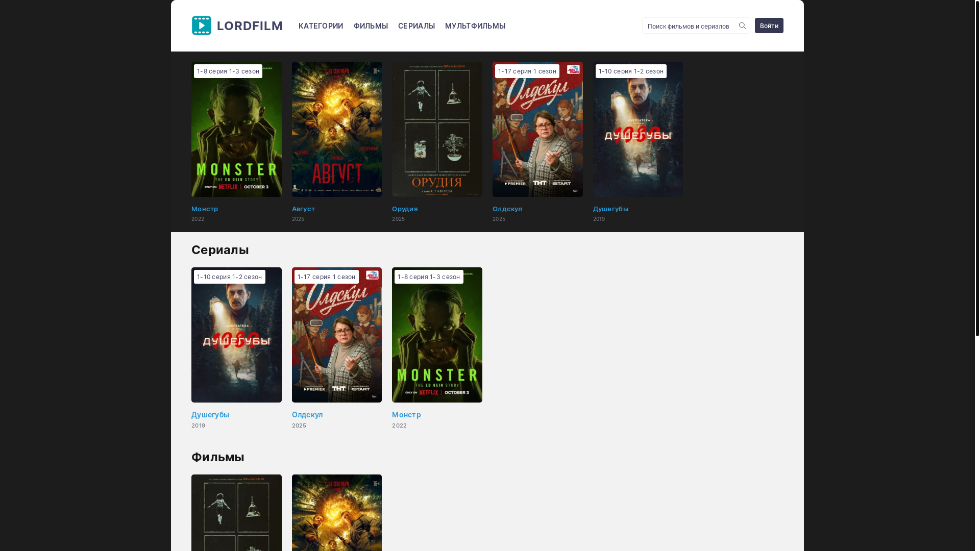980x551 pixels.
Task: Open Душегубы poster under Сериалы
Action: pos(236,335)
